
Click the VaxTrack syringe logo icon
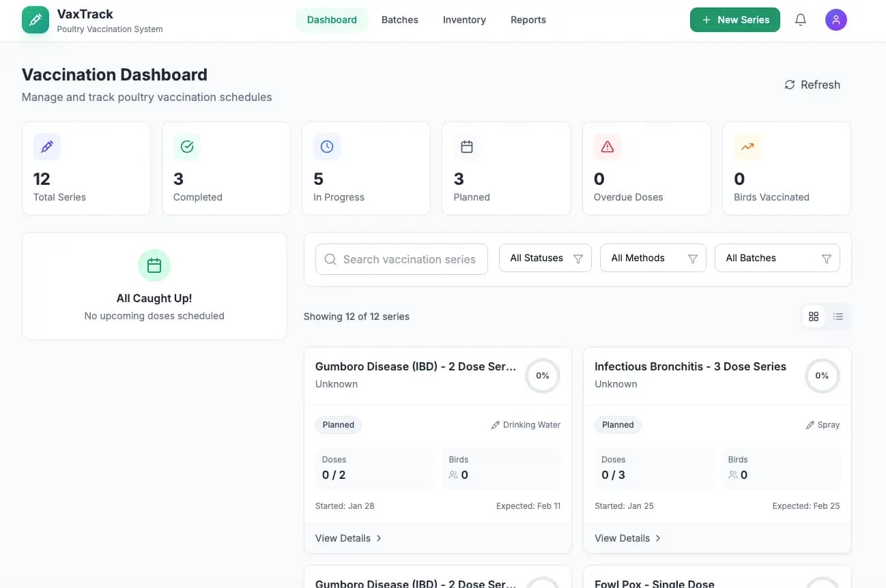[x=35, y=20]
